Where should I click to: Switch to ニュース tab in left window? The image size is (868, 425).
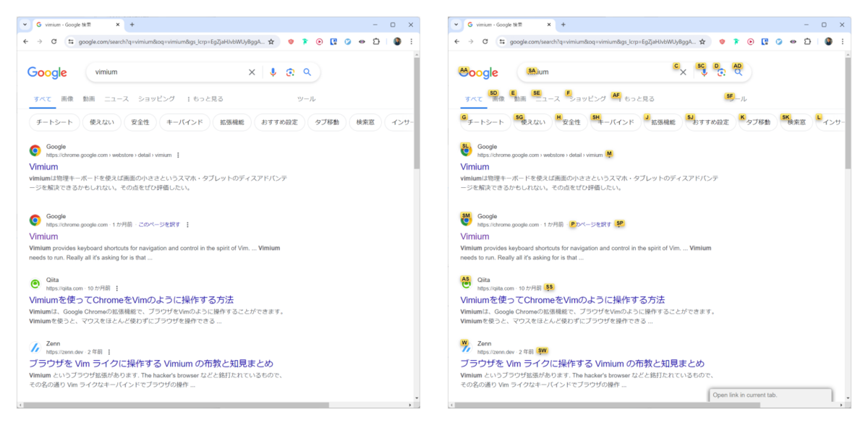click(x=116, y=99)
